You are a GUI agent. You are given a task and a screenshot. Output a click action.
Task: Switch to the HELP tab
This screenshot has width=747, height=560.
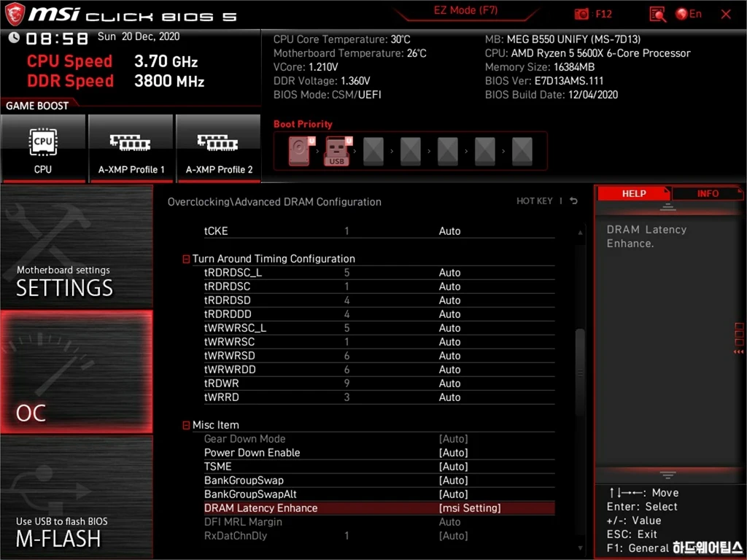634,193
